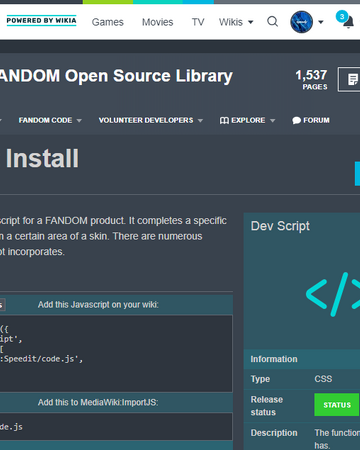
Task: Click the Powered by Wikia logo
Action: coord(41,21)
